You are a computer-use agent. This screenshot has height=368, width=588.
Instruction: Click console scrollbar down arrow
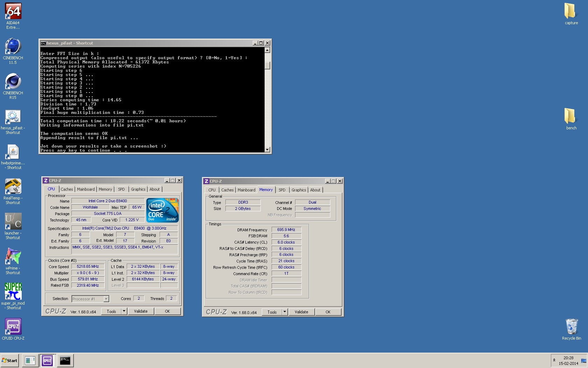point(267,150)
